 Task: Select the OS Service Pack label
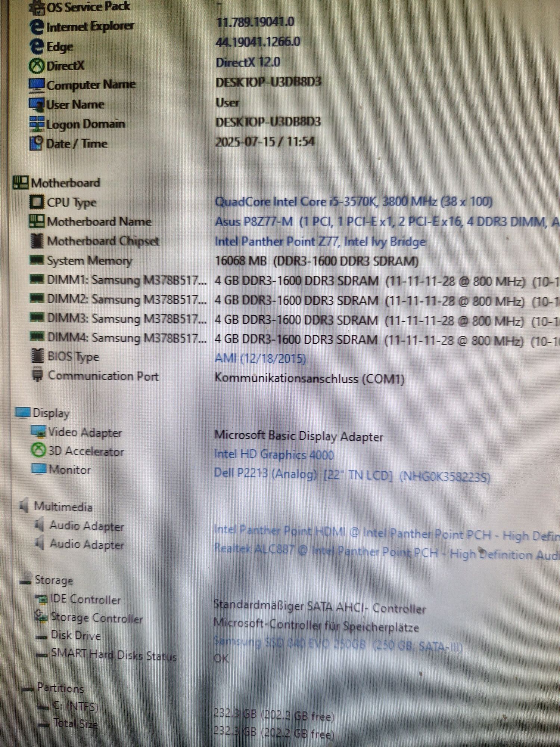(x=88, y=7)
